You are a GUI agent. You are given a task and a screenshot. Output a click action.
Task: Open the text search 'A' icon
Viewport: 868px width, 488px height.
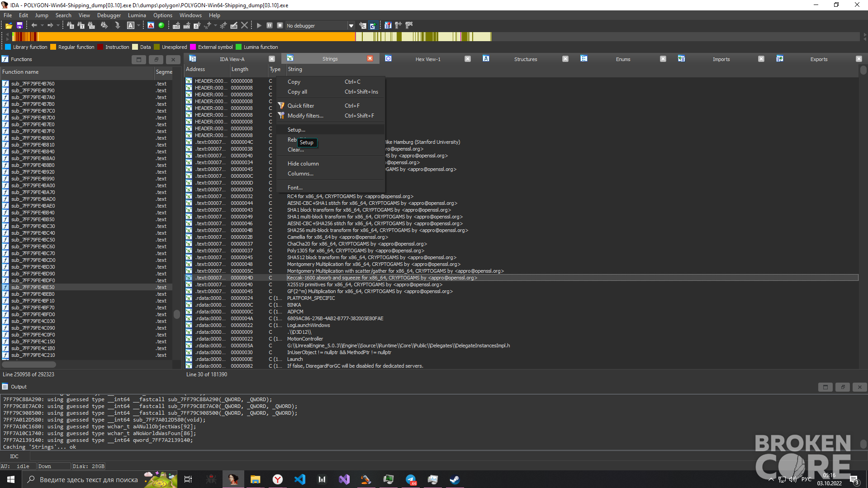click(131, 26)
